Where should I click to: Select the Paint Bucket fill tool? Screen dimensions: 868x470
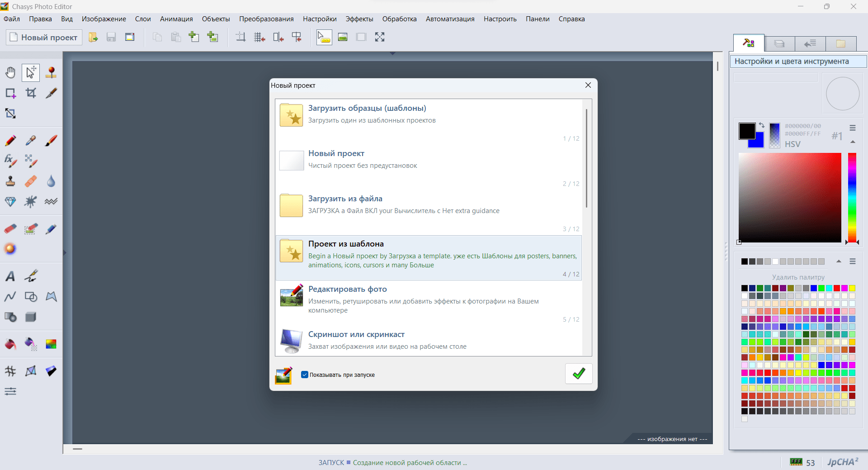(x=10, y=344)
